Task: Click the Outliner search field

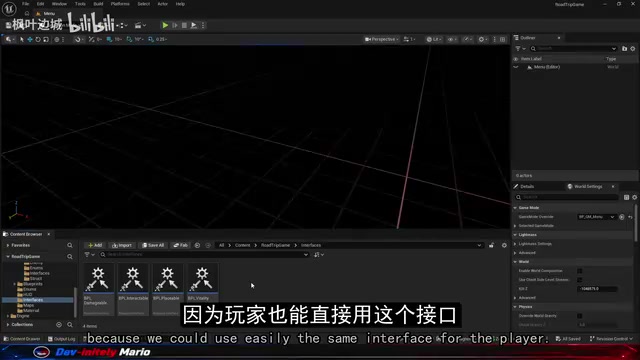Action: click(x=573, y=49)
